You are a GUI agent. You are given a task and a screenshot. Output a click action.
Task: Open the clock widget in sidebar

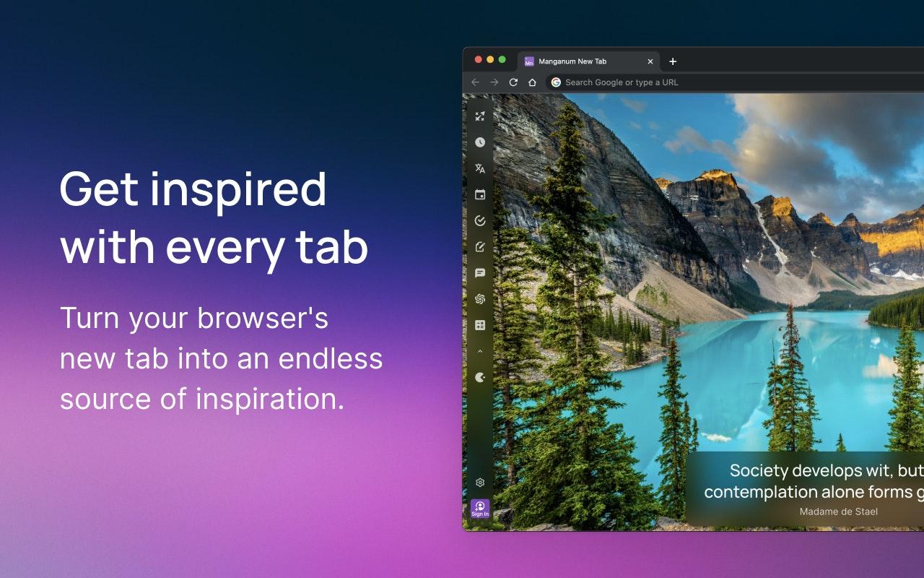480,142
